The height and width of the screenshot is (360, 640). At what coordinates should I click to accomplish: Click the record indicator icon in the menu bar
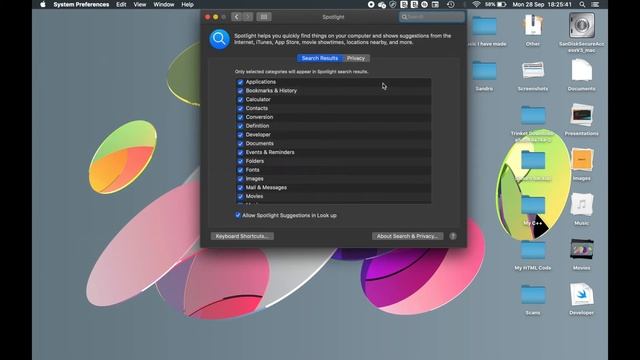pos(371,4)
